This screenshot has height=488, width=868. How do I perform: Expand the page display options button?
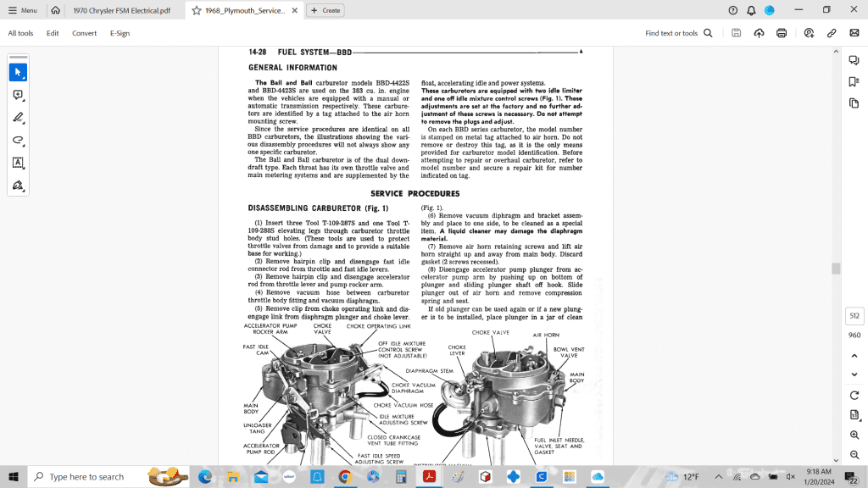[x=854, y=414]
